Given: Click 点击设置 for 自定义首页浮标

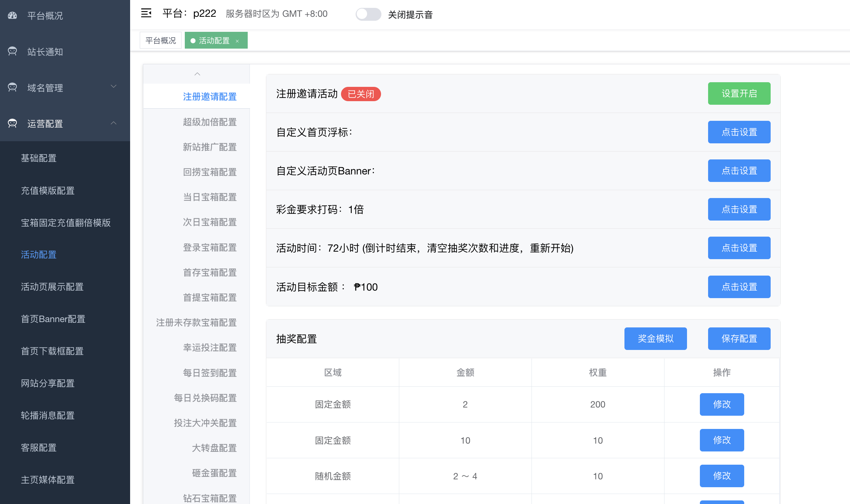Looking at the screenshot, I should (x=739, y=132).
